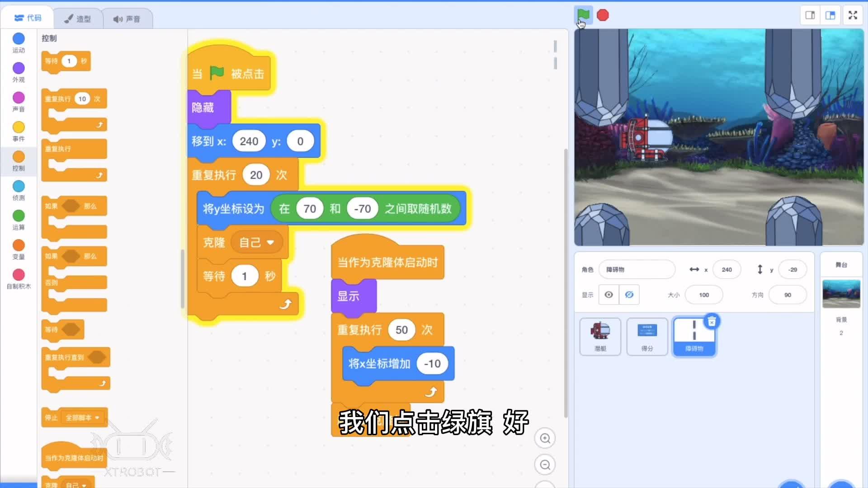Open the 停止 全部脚本 dropdown
Image resolution: width=868 pixels, height=488 pixels.
(83, 418)
